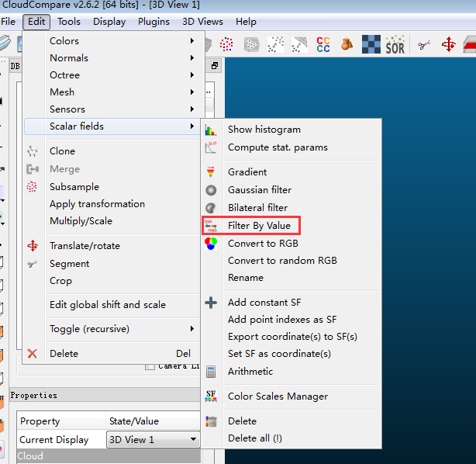The height and width of the screenshot is (464, 476).
Task: Open the Help menu
Action: pyautogui.click(x=246, y=22)
